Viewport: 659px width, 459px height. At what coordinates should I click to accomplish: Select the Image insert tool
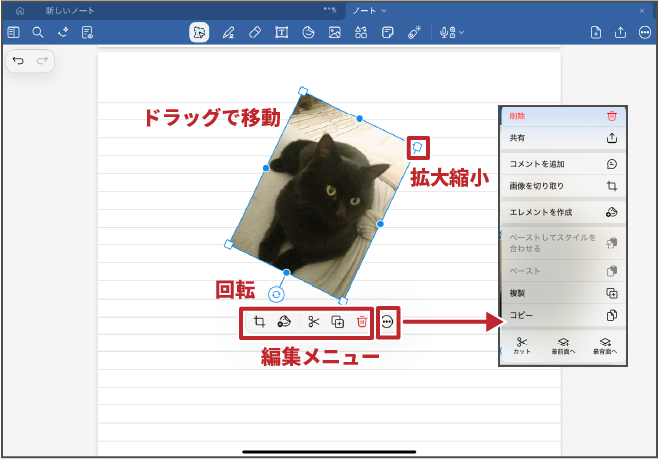pos(335,32)
